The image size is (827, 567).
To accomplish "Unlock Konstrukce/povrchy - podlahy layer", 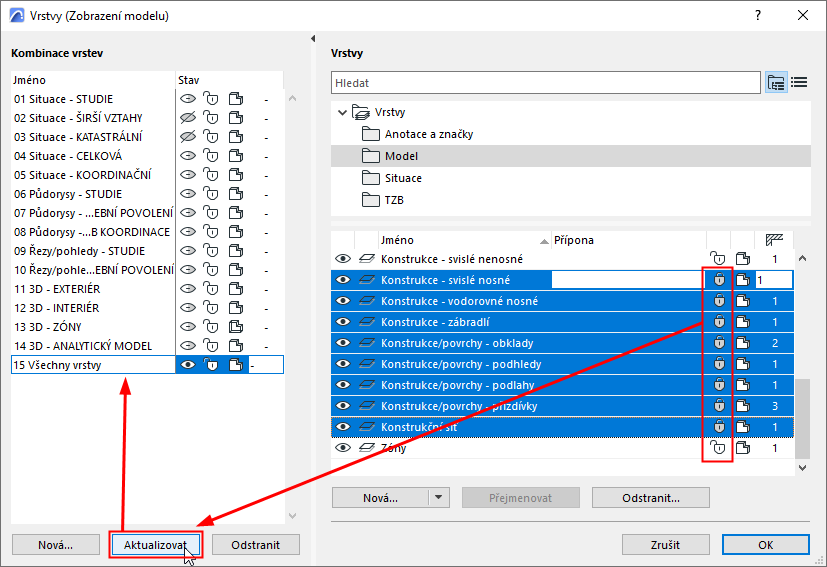I will tap(719, 385).
